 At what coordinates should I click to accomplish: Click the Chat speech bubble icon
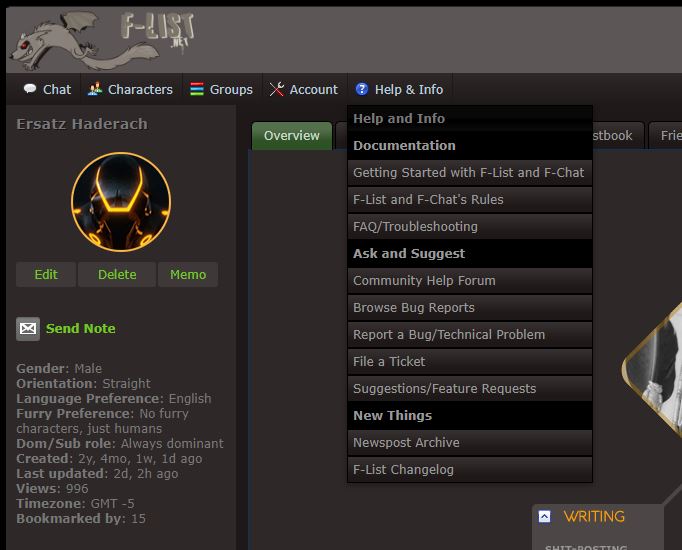tap(30, 89)
